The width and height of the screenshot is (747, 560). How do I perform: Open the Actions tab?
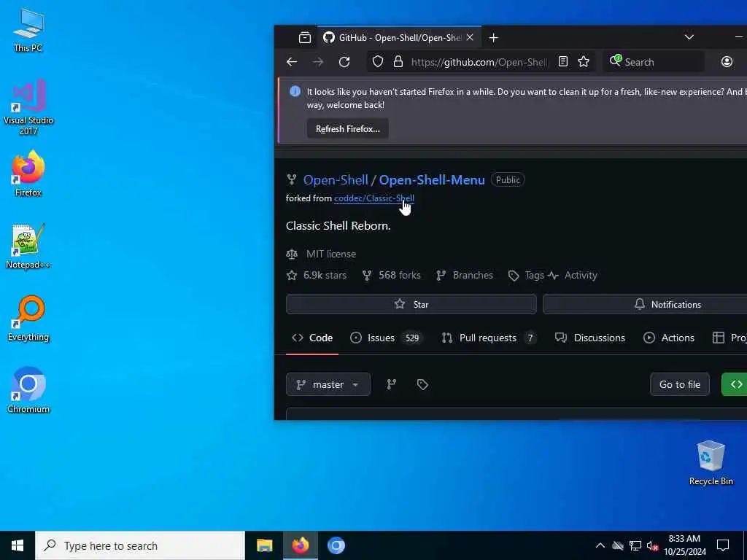coord(668,338)
